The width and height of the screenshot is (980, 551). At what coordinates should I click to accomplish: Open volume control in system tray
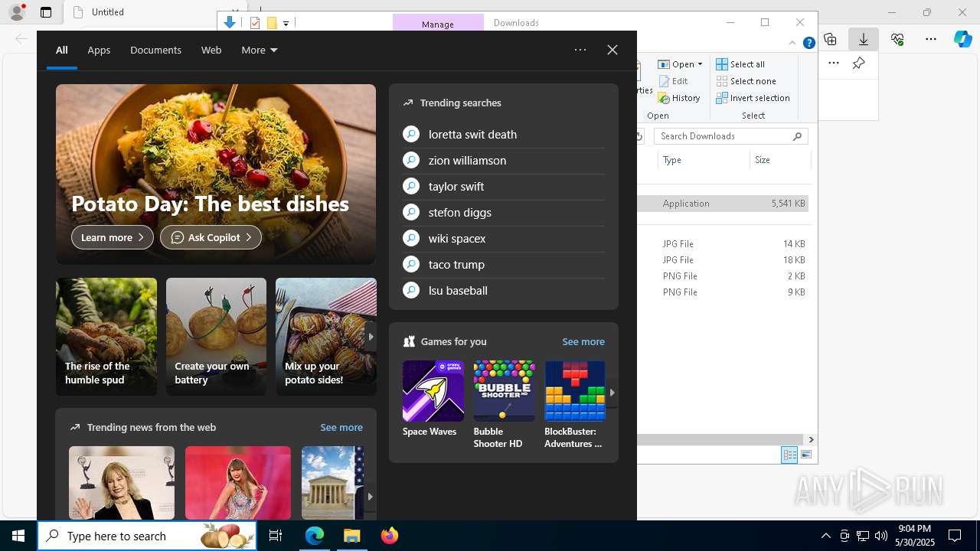coord(881,536)
